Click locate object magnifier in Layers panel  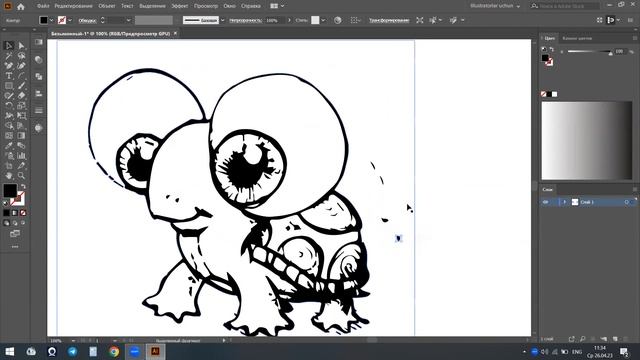(582, 339)
